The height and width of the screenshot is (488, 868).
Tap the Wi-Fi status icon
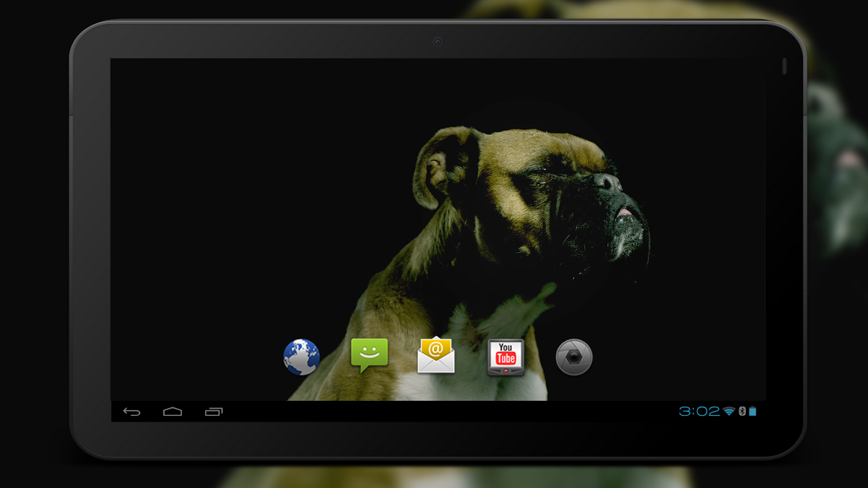point(729,412)
